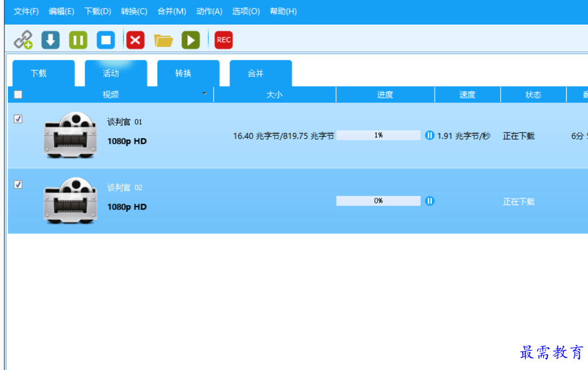Switch to the 下载 tab

[44, 73]
